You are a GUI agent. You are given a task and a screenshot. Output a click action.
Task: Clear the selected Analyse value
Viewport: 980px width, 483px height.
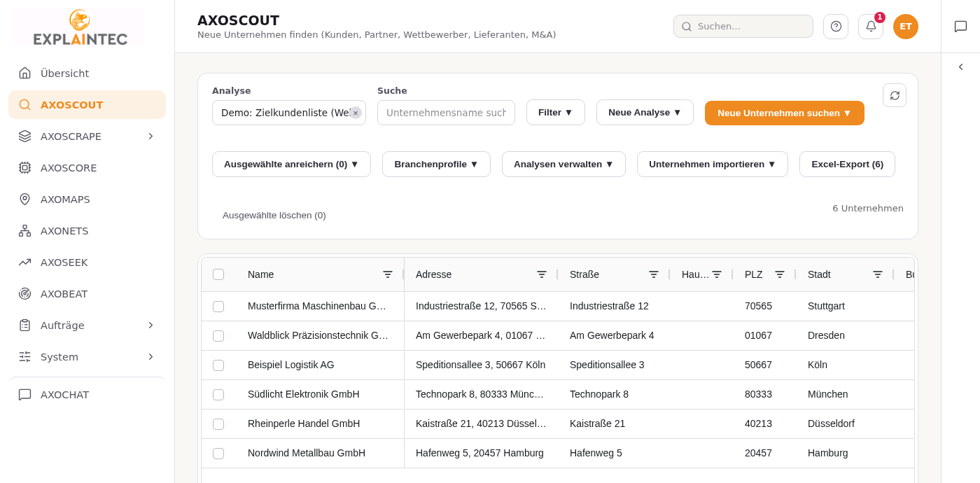(356, 113)
